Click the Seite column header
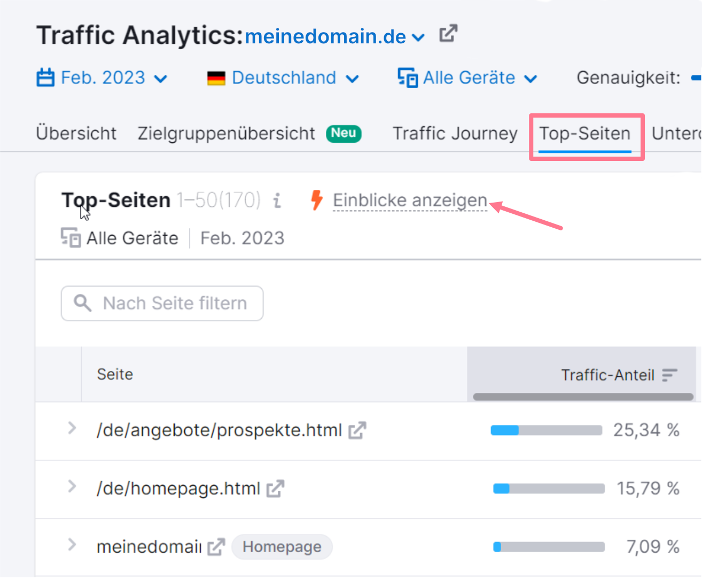 (x=115, y=374)
